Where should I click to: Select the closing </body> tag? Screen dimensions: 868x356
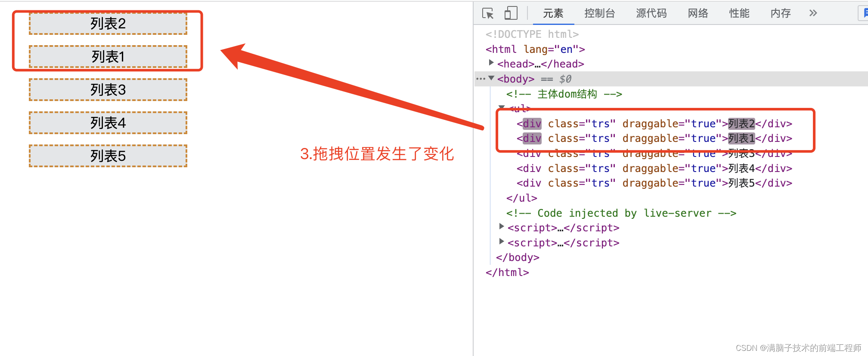(x=518, y=257)
